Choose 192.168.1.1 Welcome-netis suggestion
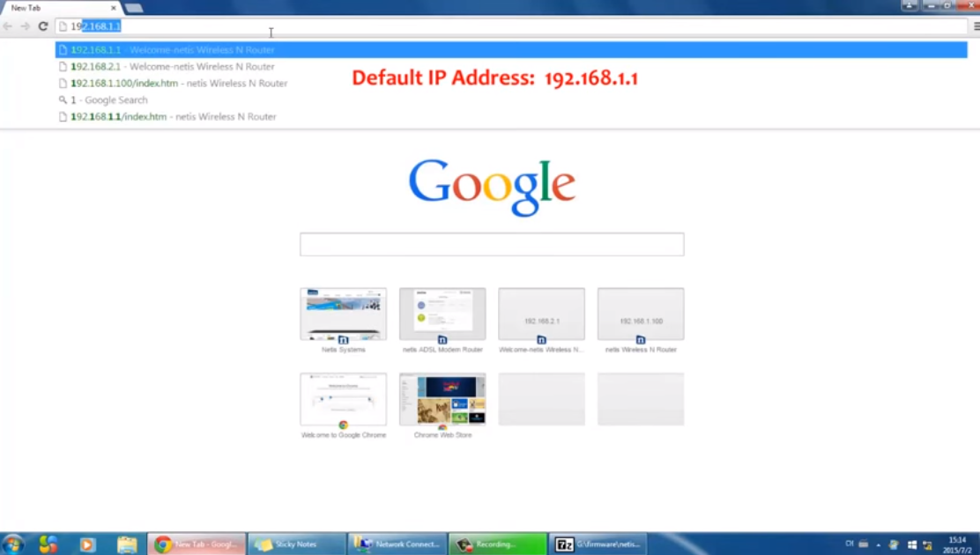Image resolution: width=980 pixels, height=555 pixels. [511, 49]
